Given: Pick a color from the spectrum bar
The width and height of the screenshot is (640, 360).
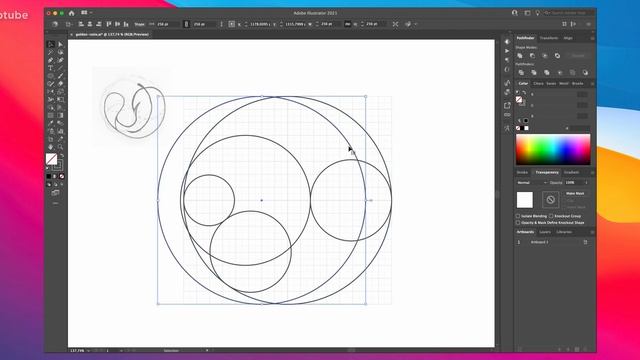Looking at the screenshot, I should click(553, 149).
